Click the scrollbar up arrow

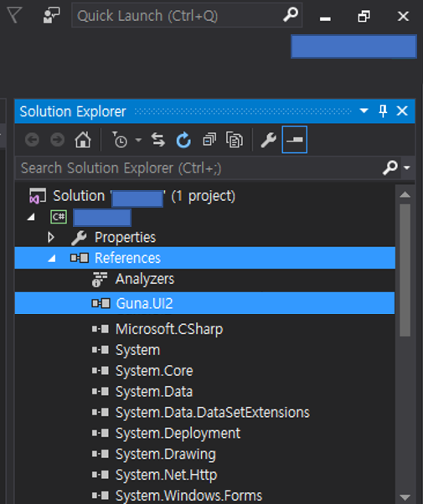pyautogui.click(x=405, y=194)
